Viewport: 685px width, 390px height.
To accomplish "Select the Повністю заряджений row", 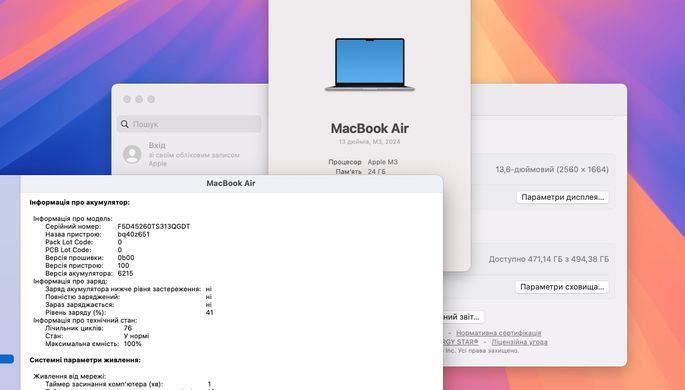I will [x=128, y=297].
